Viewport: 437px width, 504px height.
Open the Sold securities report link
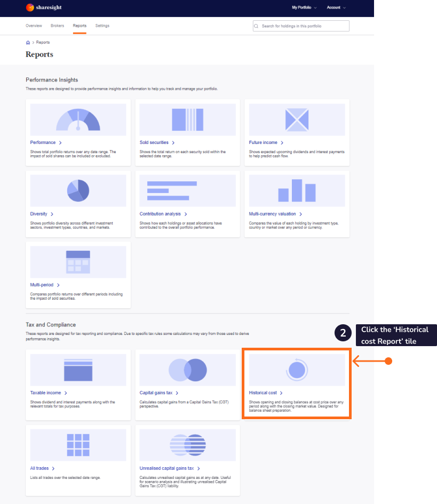pyautogui.click(x=154, y=142)
